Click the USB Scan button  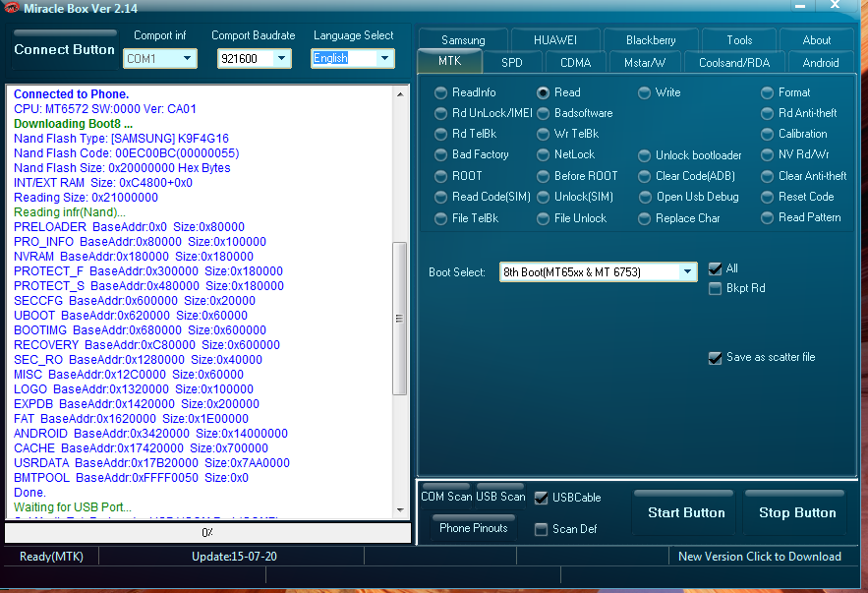coord(500,496)
